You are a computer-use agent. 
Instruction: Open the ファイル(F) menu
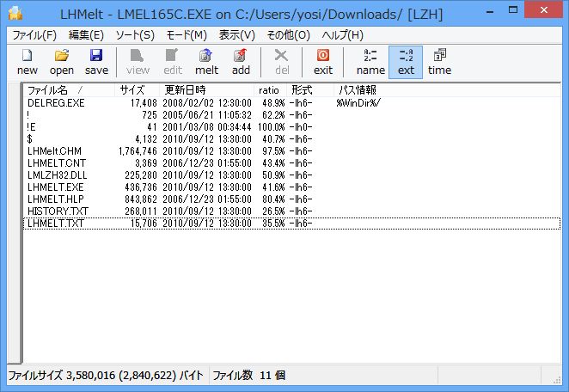click(34, 35)
